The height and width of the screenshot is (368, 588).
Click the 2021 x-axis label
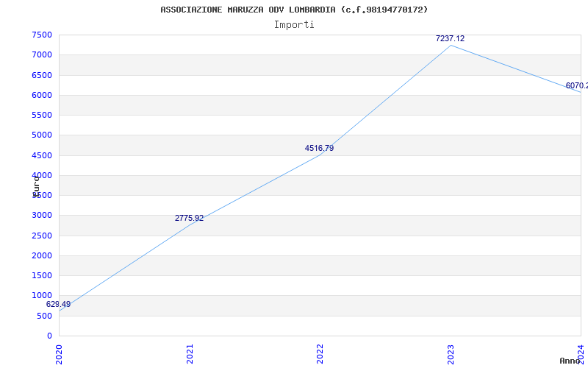click(x=190, y=354)
